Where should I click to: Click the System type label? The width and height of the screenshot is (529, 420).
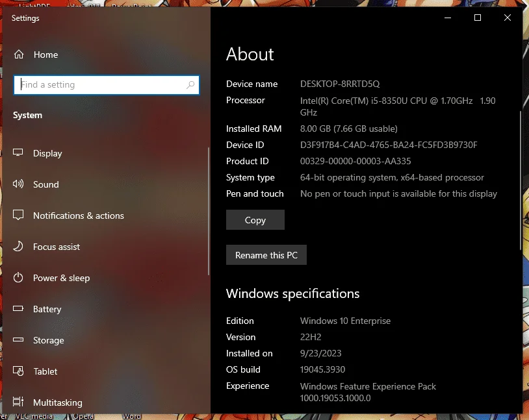click(250, 178)
